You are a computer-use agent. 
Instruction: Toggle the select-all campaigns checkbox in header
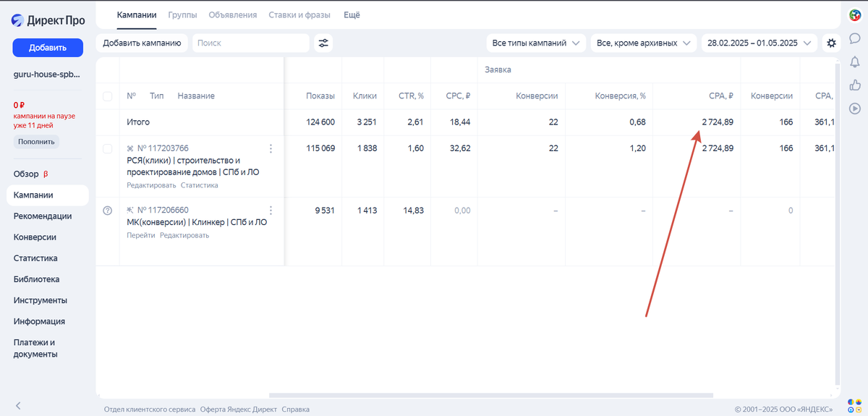(108, 96)
